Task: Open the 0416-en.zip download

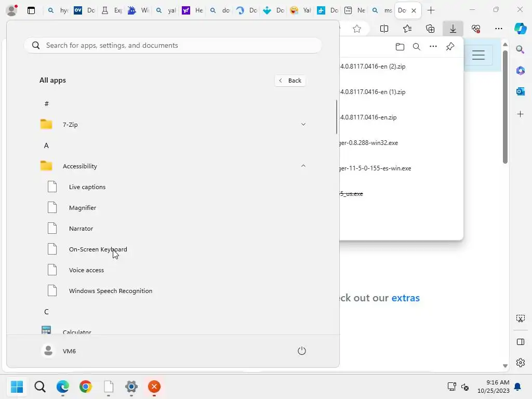Action: tap(368, 117)
